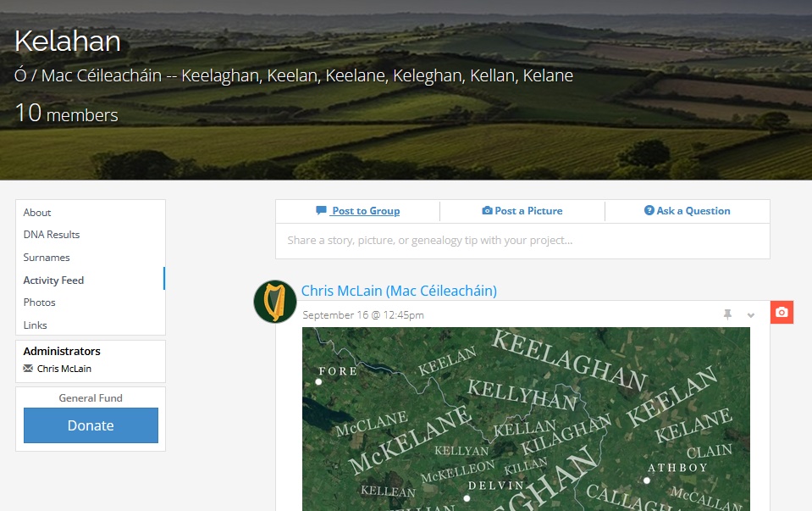
Task: Click the Administrators heading
Action: (62, 352)
